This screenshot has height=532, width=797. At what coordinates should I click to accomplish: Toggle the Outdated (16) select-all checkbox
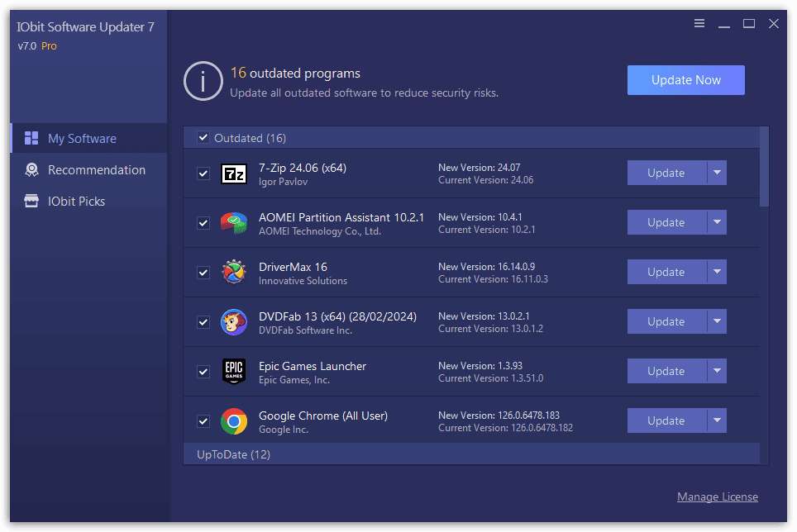pyautogui.click(x=203, y=138)
